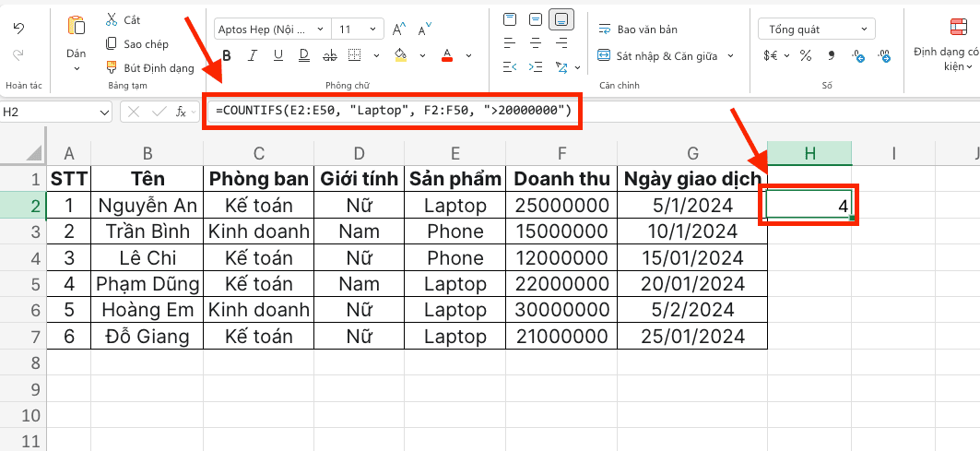Align text right
Screen dimensions: 980x451
click(561, 43)
